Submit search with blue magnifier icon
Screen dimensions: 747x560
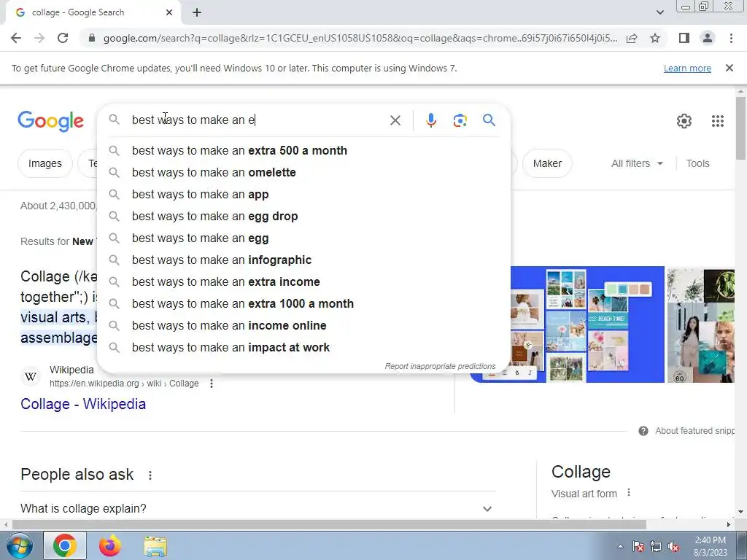click(x=489, y=120)
